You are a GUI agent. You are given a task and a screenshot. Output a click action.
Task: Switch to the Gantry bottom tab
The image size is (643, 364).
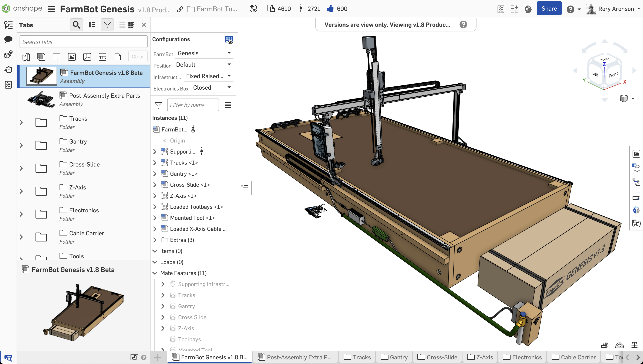[x=394, y=357]
